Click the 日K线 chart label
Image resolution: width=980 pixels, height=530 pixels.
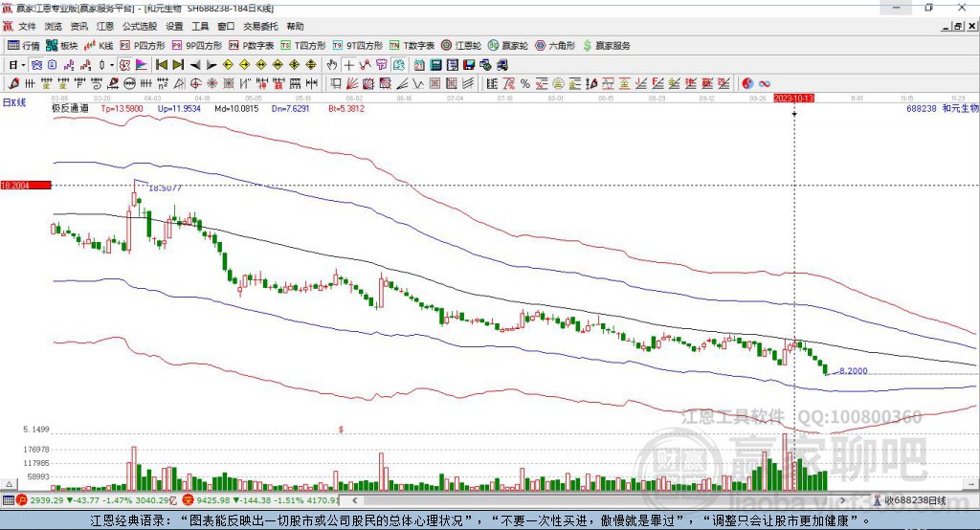(x=14, y=102)
